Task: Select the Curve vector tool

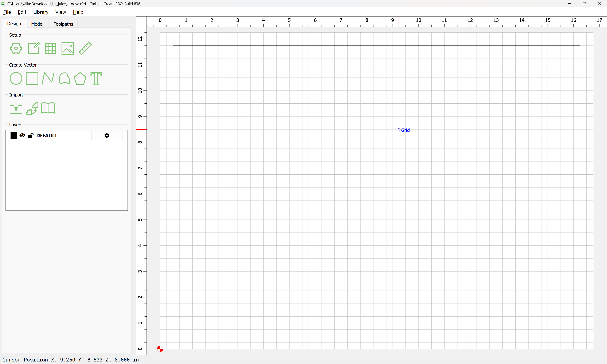Action: (64, 79)
